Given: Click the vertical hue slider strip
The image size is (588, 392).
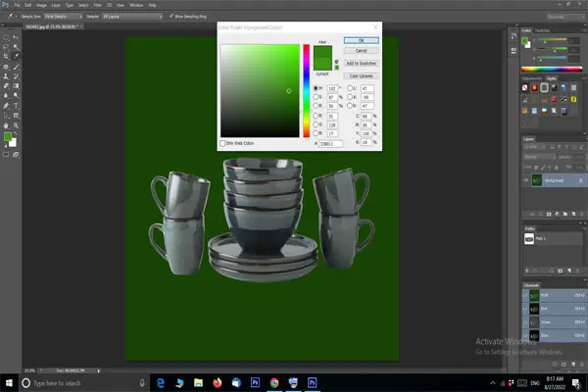Looking at the screenshot, I should coord(307,91).
